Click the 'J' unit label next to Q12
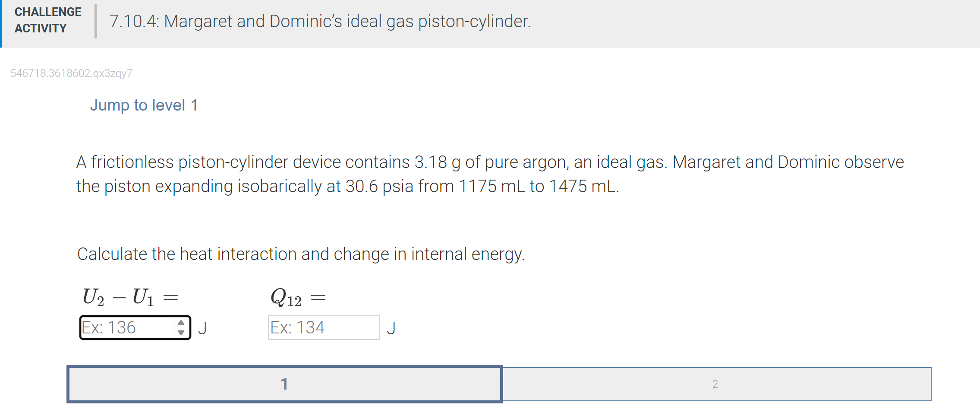Viewport: 980px width, 409px height. click(391, 327)
